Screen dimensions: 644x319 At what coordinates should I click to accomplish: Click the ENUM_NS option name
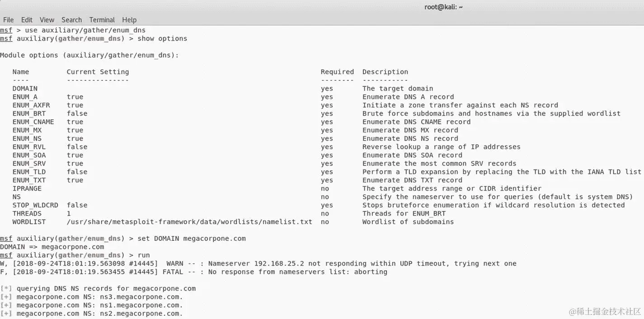point(27,139)
